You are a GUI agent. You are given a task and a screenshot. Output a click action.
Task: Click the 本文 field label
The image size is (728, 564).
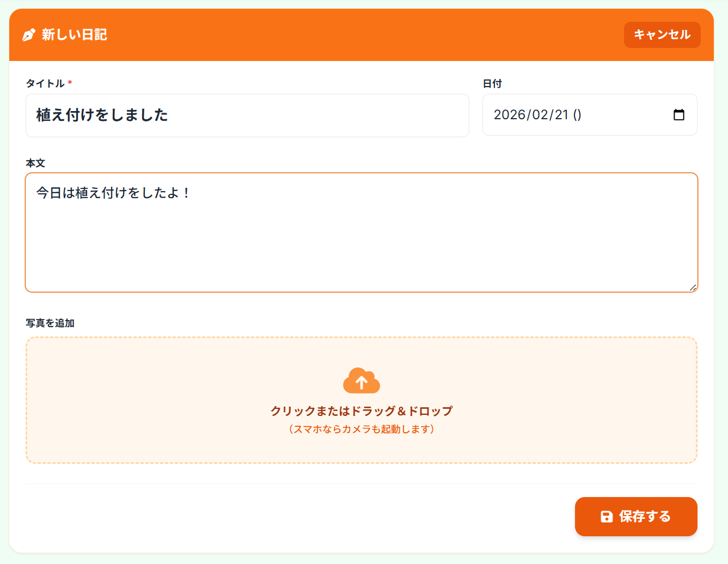click(36, 162)
